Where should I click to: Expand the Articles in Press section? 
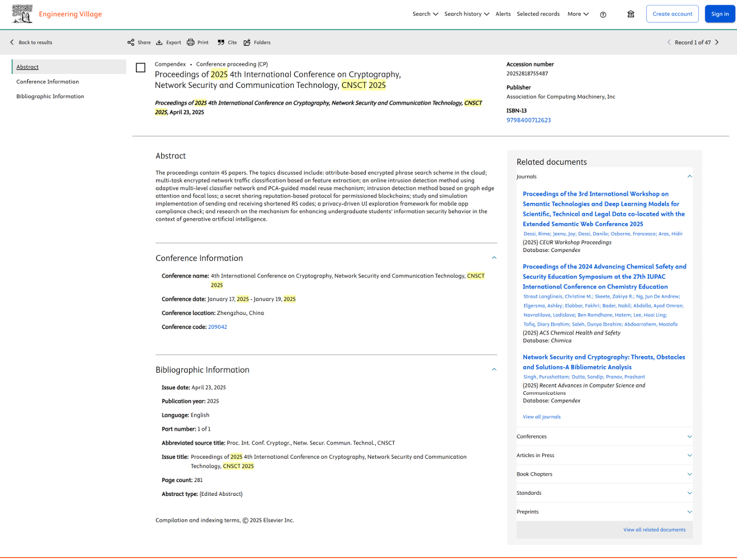pos(689,455)
